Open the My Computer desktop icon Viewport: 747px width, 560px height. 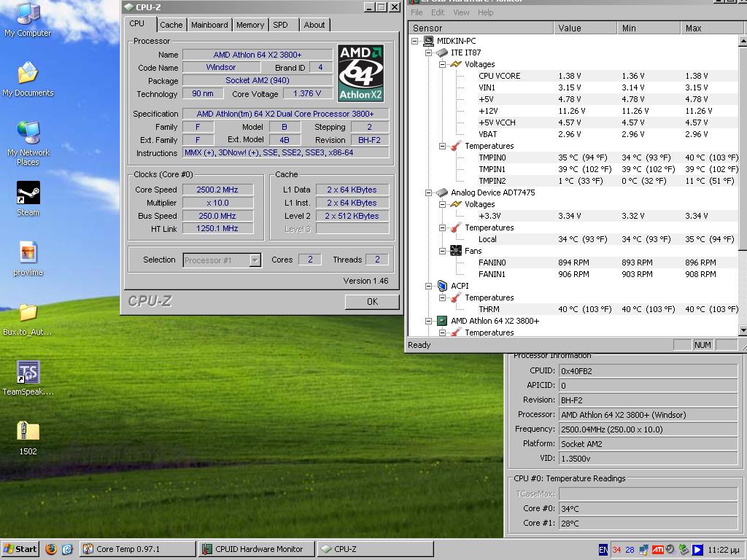[x=28, y=19]
